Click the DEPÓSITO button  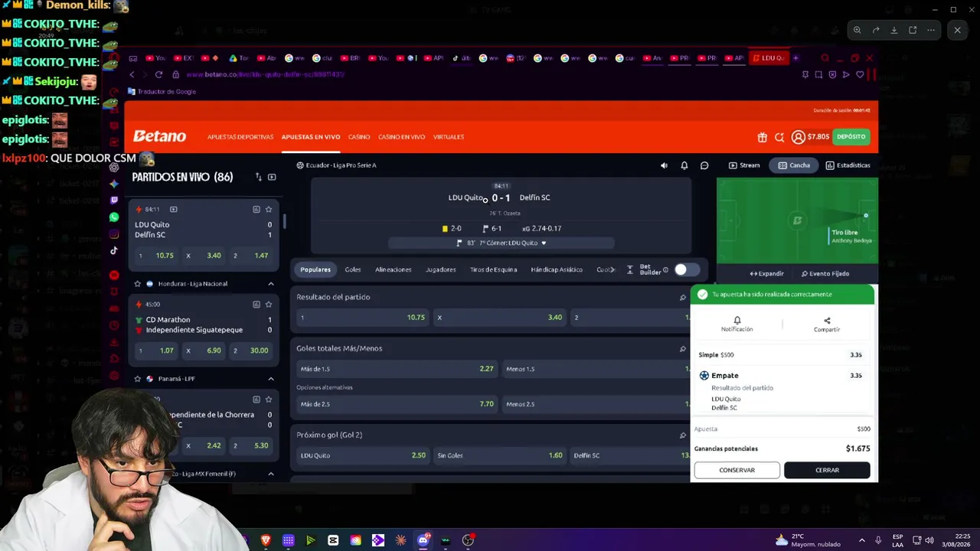coord(851,137)
